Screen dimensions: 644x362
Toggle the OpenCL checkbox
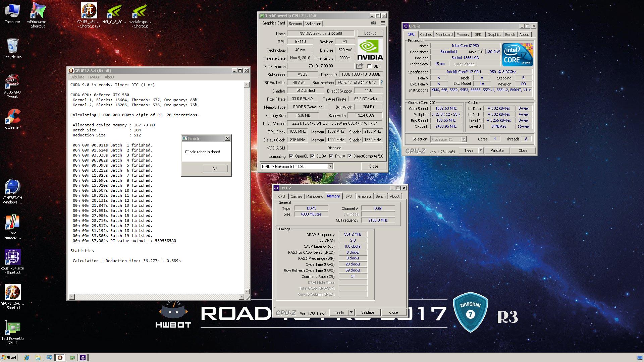coord(291,156)
